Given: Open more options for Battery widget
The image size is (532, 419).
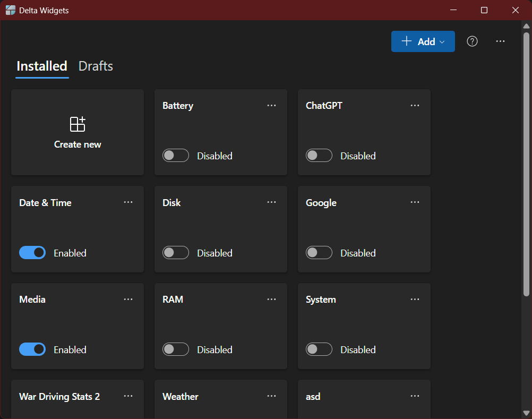Looking at the screenshot, I should pyautogui.click(x=271, y=106).
